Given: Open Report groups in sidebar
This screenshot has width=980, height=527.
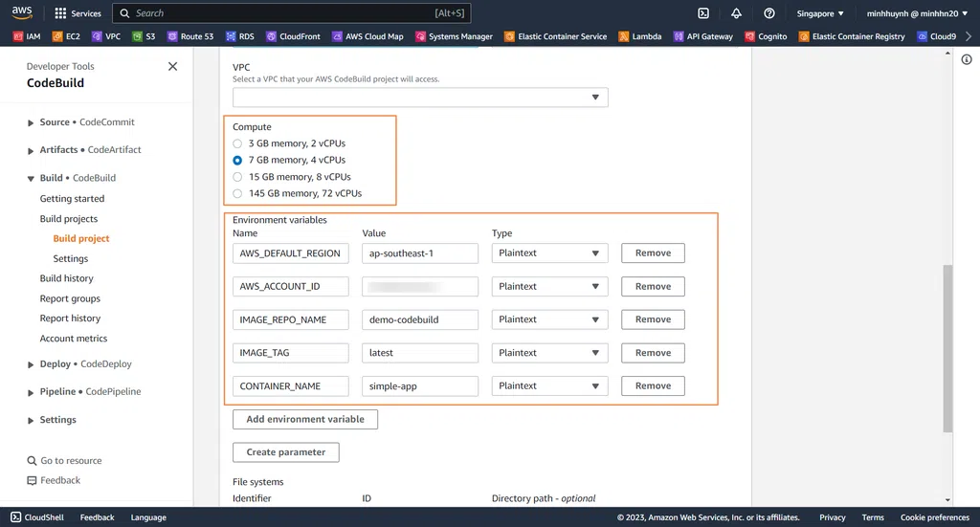Looking at the screenshot, I should click(x=70, y=298).
